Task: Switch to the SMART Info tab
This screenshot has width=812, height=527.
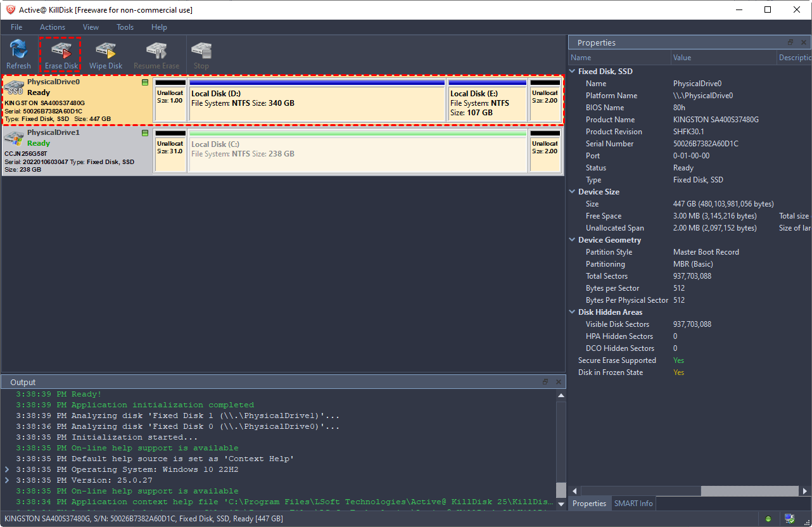Action: point(633,504)
